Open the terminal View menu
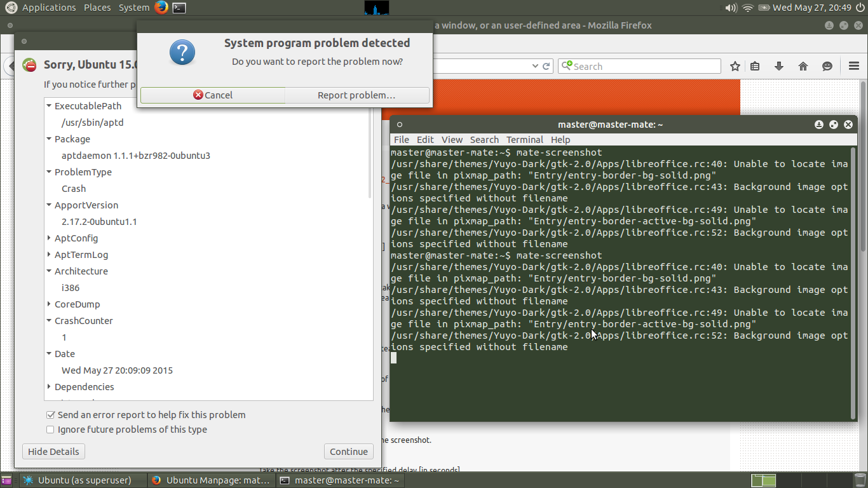868x488 pixels. tap(452, 140)
